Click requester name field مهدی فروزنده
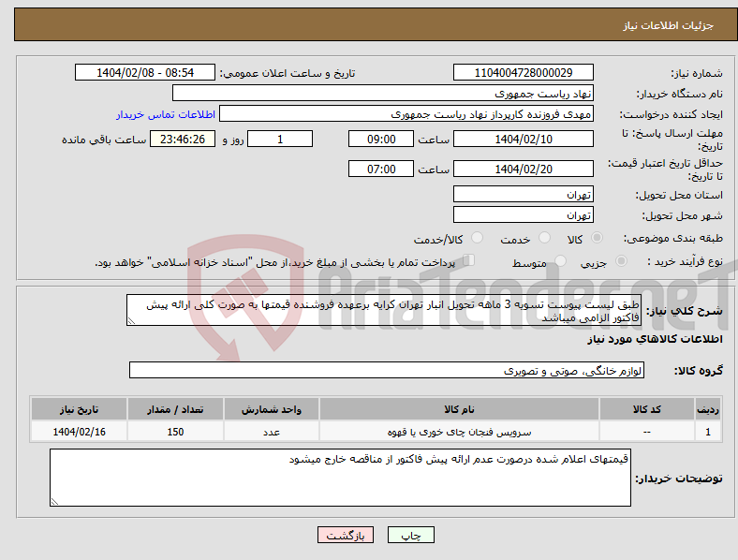738x560 pixels. [406, 114]
